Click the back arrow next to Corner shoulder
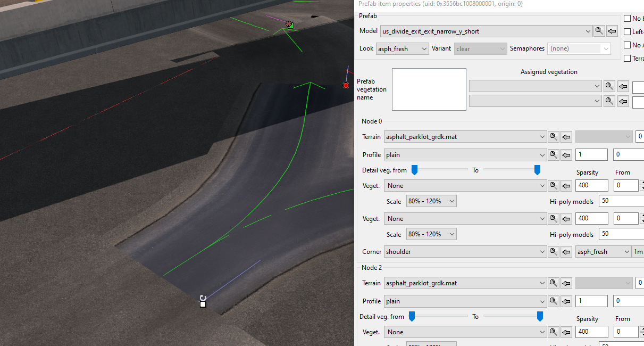 pyautogui.click(x=566, y=251)
